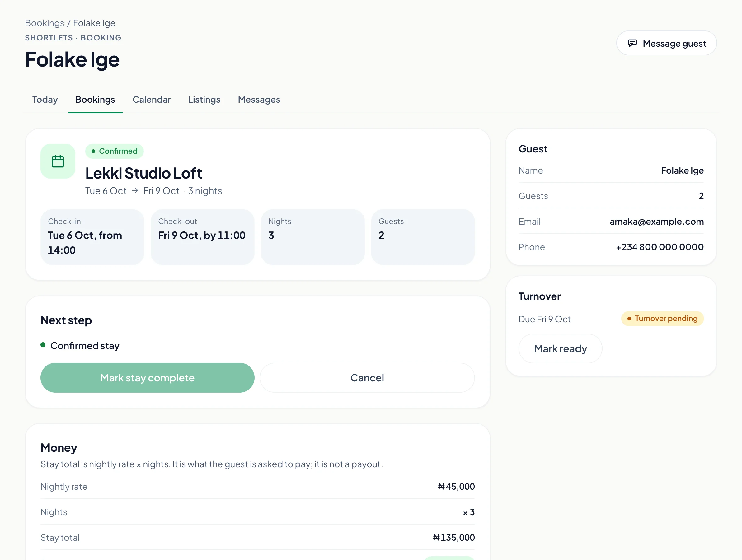Open the Today tab
The width and height of the screenshot is (742, 560).
click(x=45, y=100)
